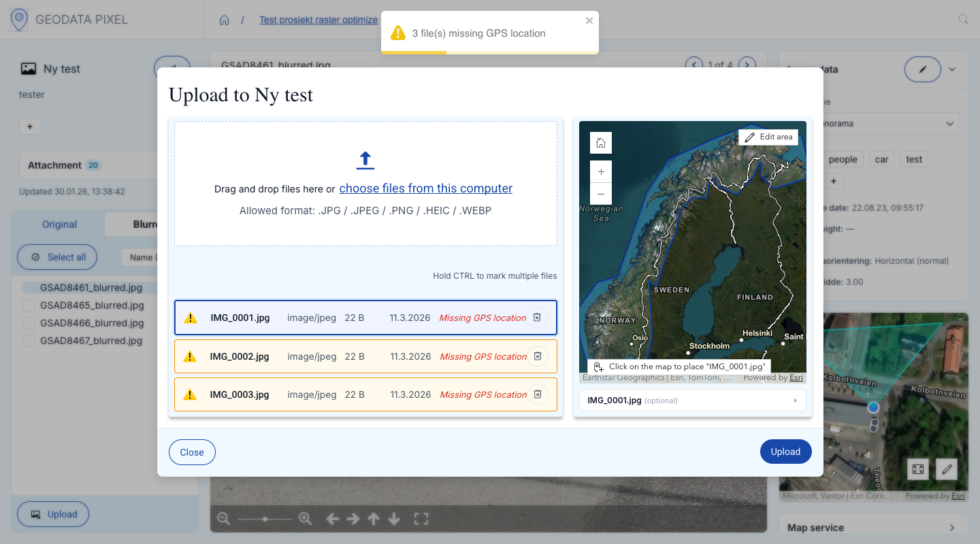Click the file drag and drop zone
Viewport: 980px width, 544px height.
[x=365, y=184]
